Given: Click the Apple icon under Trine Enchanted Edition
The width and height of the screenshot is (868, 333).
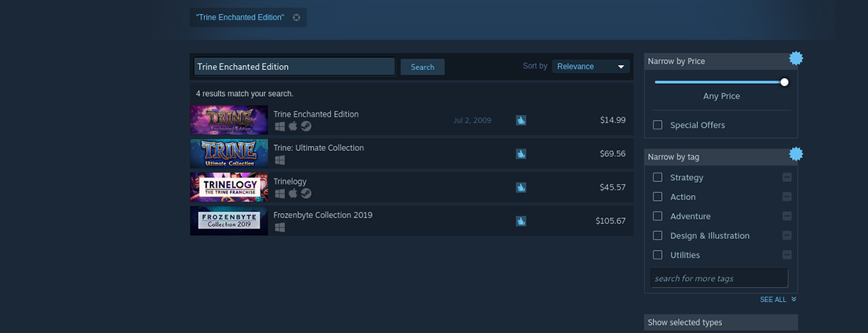Looking at the screenshot, I should (293, 126).
